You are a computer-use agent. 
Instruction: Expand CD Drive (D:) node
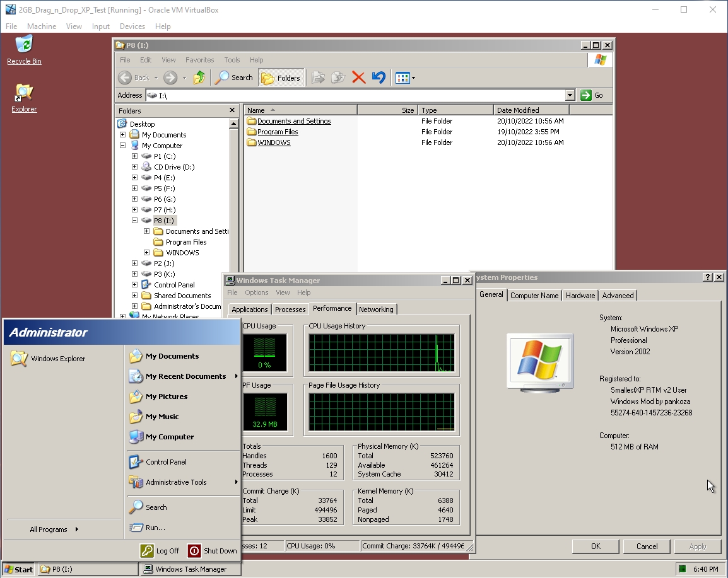tap(134, 166)
